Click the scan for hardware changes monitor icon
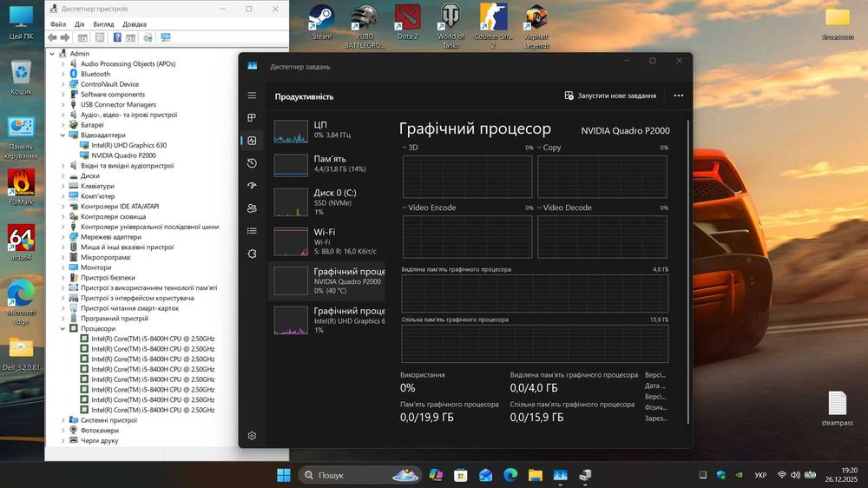Screen dimensions: 868x488 point(166,37)
